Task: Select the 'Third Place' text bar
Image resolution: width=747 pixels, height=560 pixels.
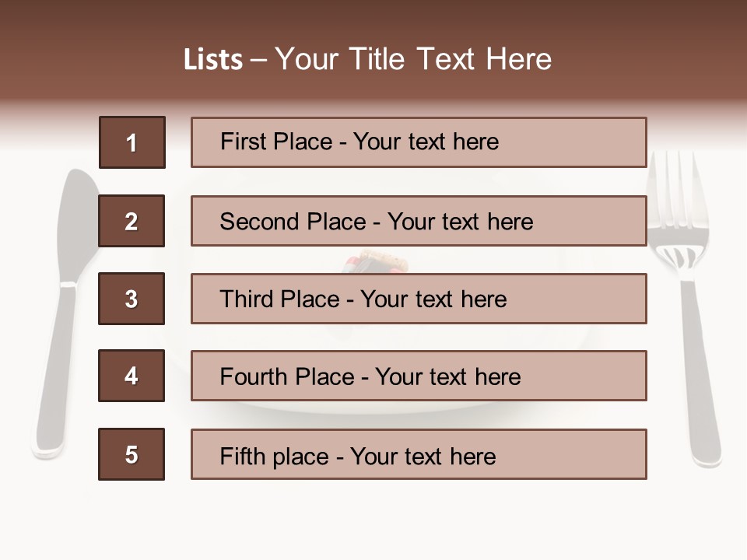Action: 419,299
